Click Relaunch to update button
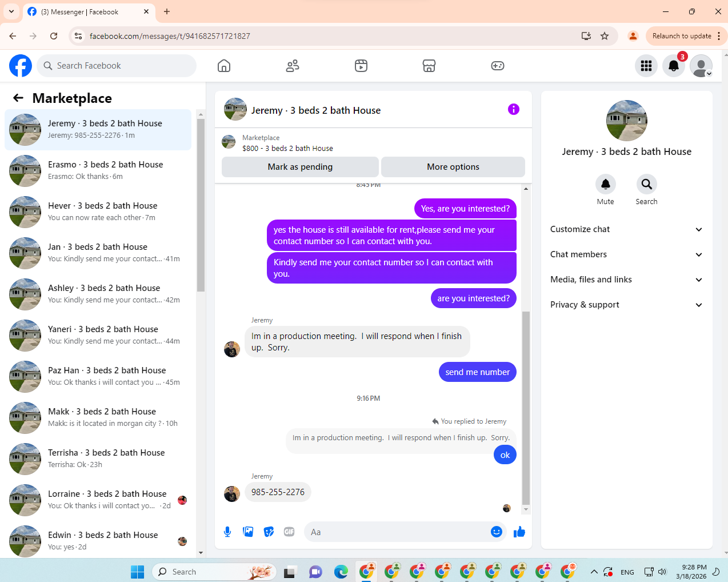Screen dimensions: 728x582 click(x=682, y=36)
